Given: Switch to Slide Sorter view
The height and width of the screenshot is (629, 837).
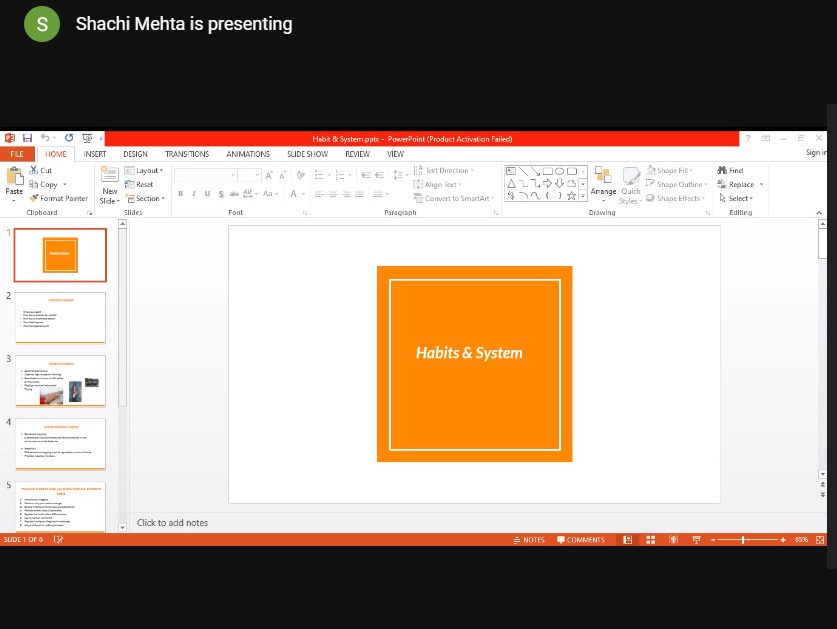Looking at the screenshot, I should coord(651,540).
